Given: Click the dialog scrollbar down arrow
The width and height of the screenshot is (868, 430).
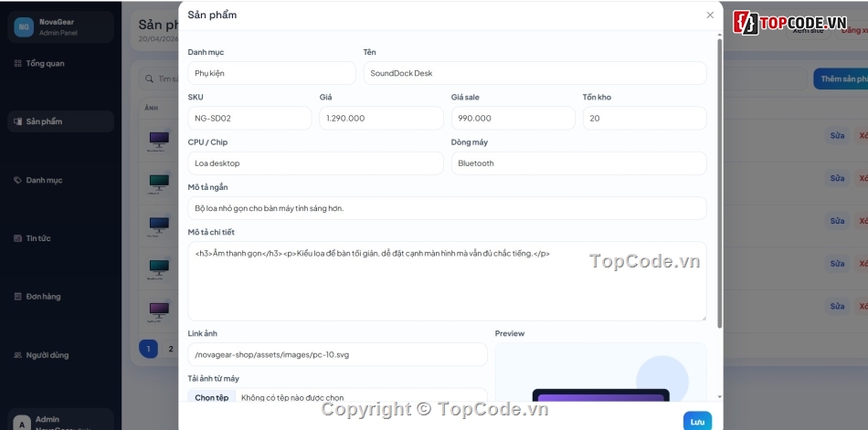Looking at the screenshot, I should [x=720, y=397].
